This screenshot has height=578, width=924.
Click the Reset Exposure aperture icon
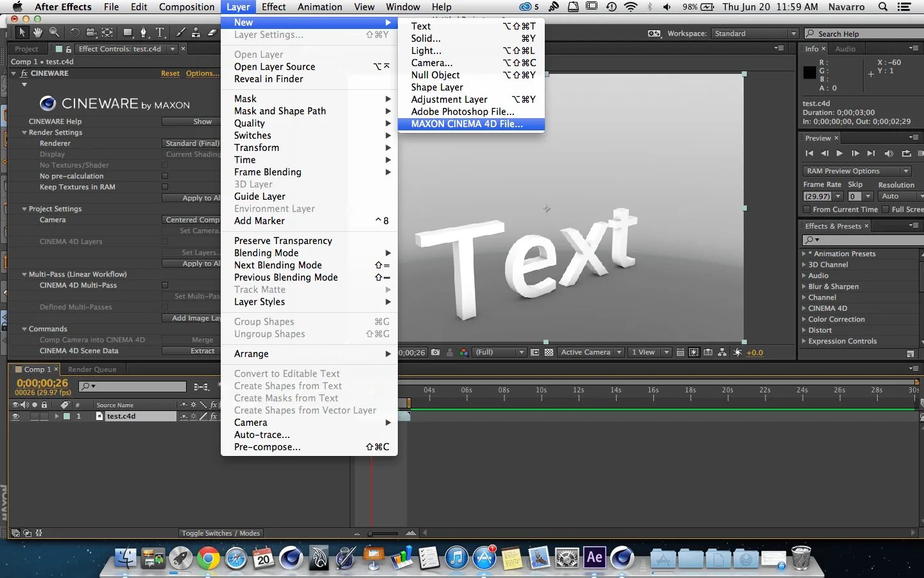737,353
